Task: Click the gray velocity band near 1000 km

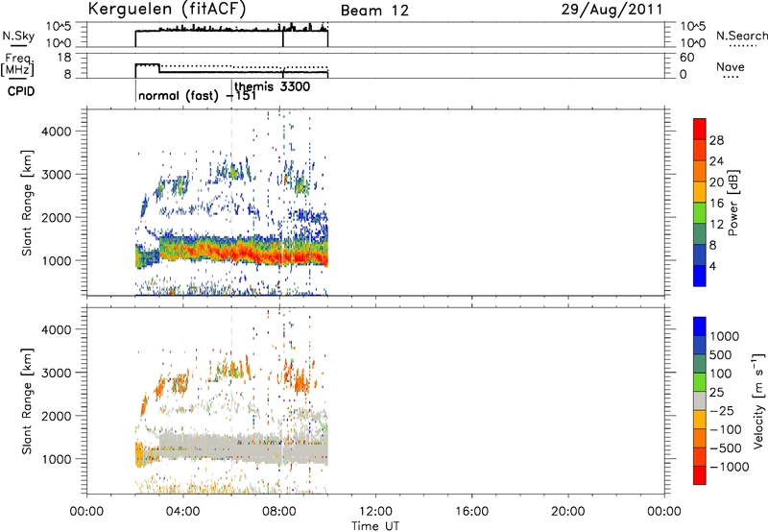Action: click(x=245, y=448)
